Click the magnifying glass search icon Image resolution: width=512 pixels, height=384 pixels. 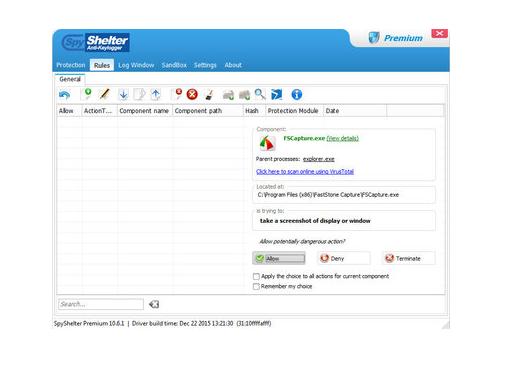(x=260, y=94)
